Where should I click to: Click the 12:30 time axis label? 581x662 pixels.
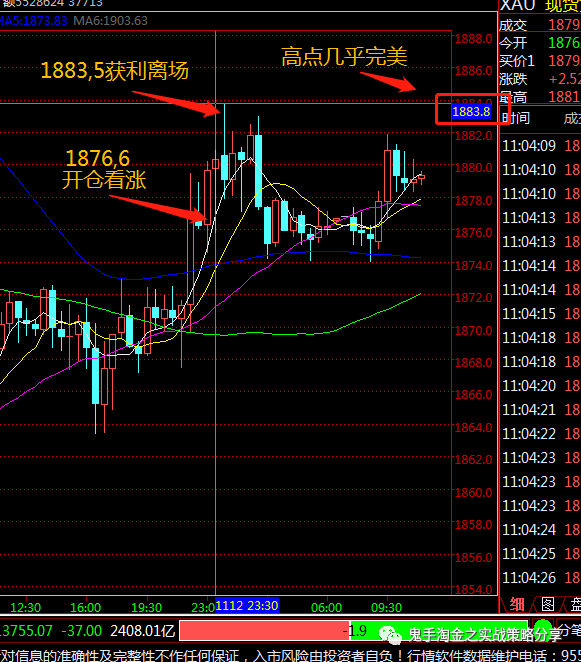(x=25, y=608)
